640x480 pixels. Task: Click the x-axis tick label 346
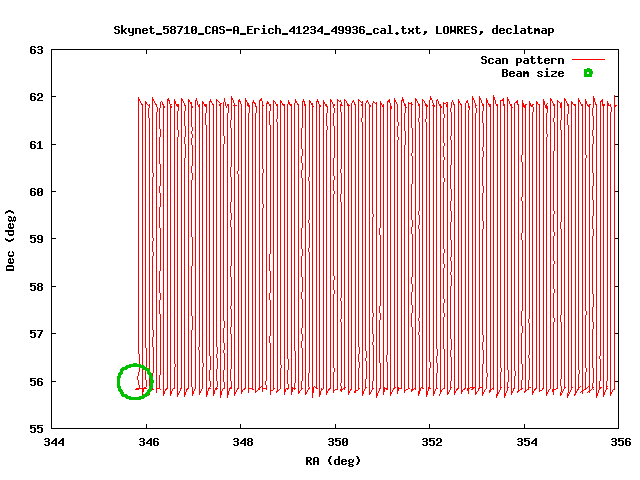click(x=149, y=442)
